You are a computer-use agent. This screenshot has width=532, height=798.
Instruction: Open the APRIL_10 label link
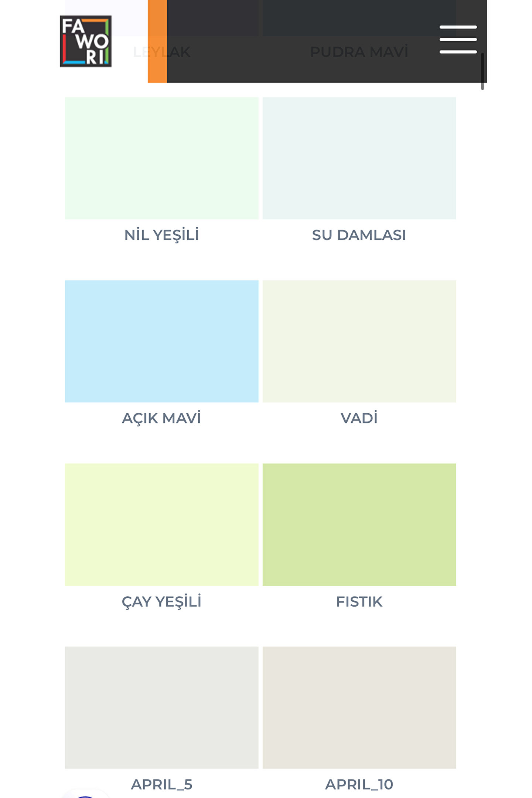pos(359,784)
